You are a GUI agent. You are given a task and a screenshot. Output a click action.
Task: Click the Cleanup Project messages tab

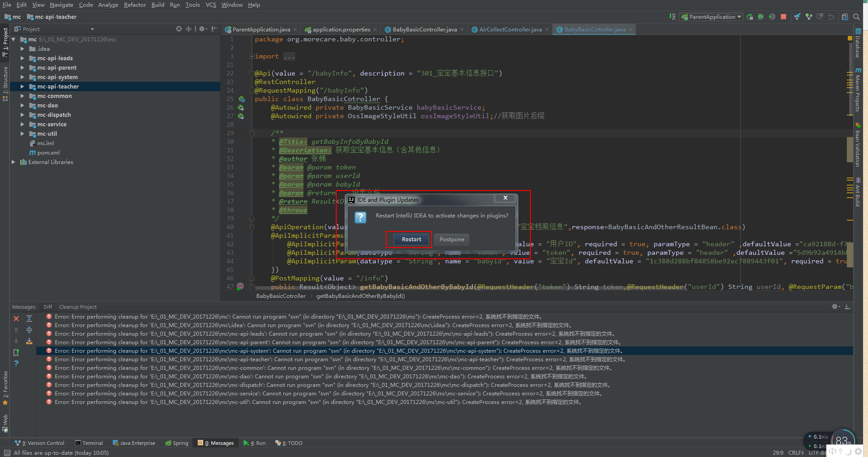(78, 306)
